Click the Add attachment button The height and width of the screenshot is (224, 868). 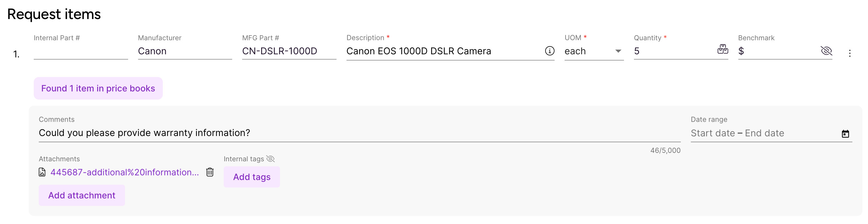tap(82, 195)
